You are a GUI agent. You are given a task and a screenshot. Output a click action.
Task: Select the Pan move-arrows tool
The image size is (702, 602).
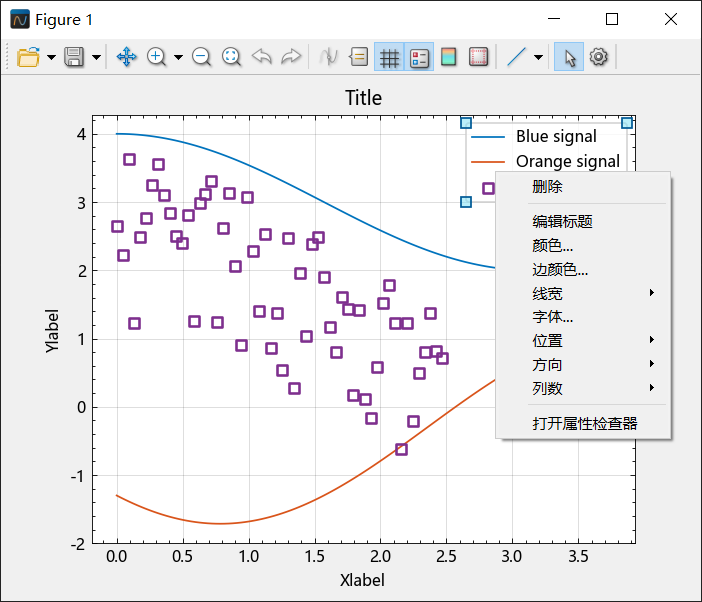coord(126,57)
